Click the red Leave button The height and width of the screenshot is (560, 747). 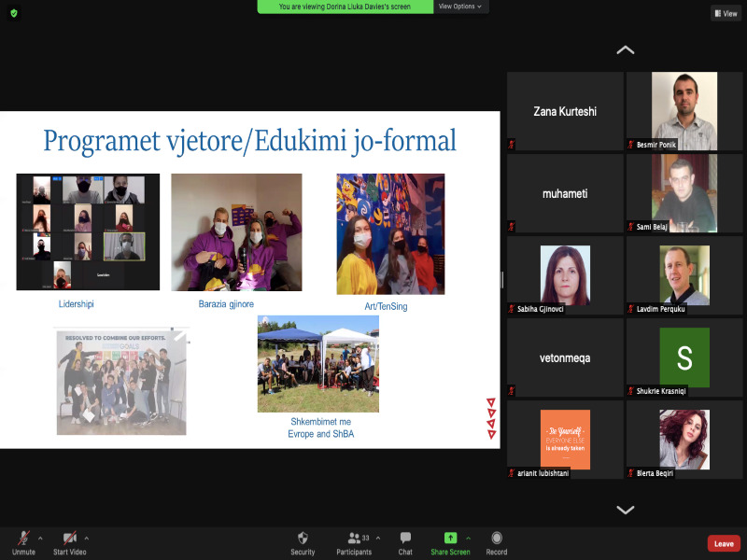click(724, 543)
